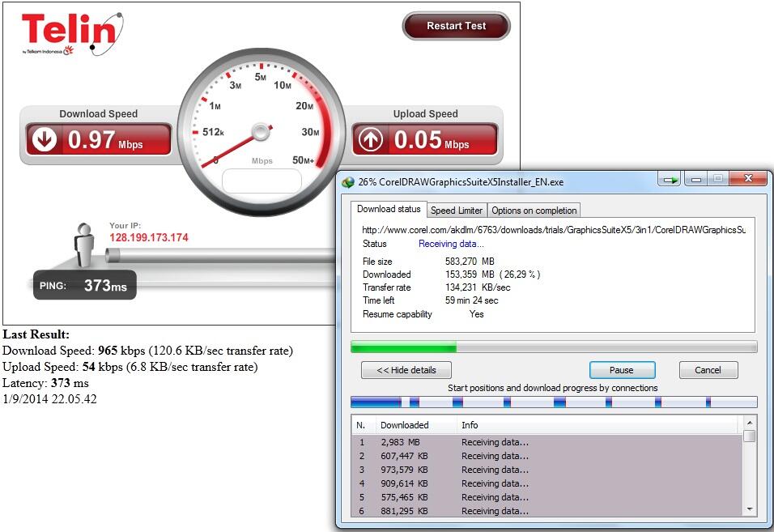Click the file size value 583,270 MB
Viewport: 774px width, 532px height.
[x=470, y=262]
